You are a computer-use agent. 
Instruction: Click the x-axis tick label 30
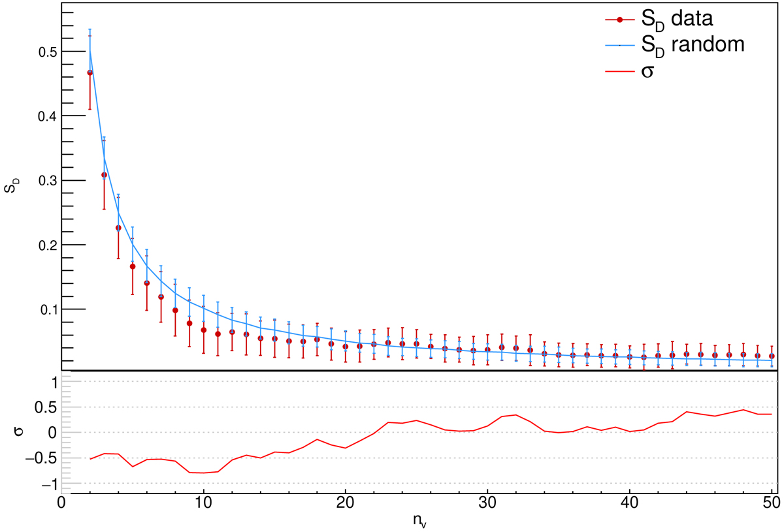click(x=487, y=504)
